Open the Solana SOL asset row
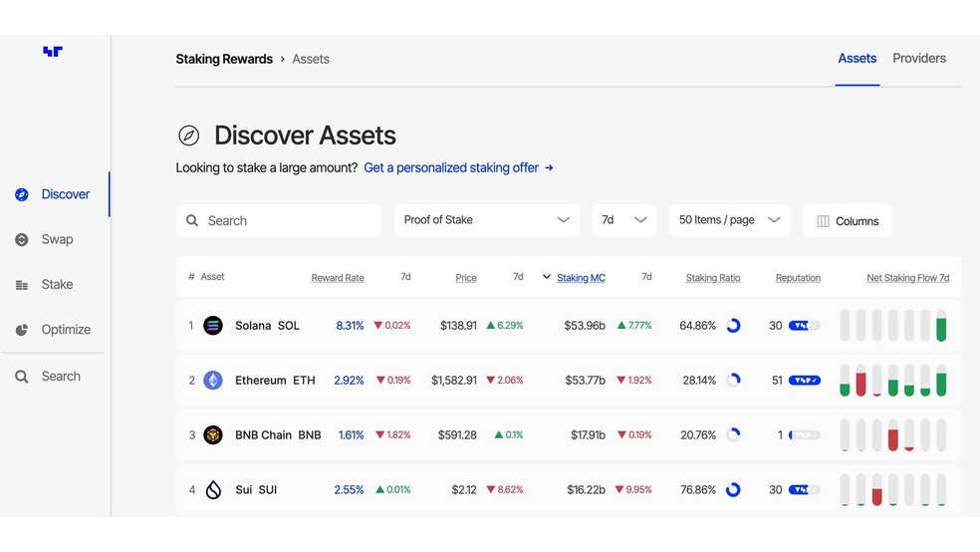The image size is (980, 552). [569, 326]
